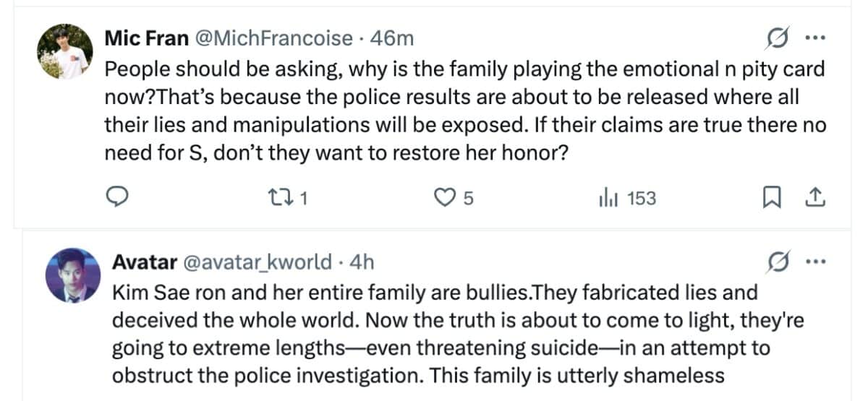
Task: Open Mic Fran's profile picture
Action: pyautogui.click(x=63, y=51)
